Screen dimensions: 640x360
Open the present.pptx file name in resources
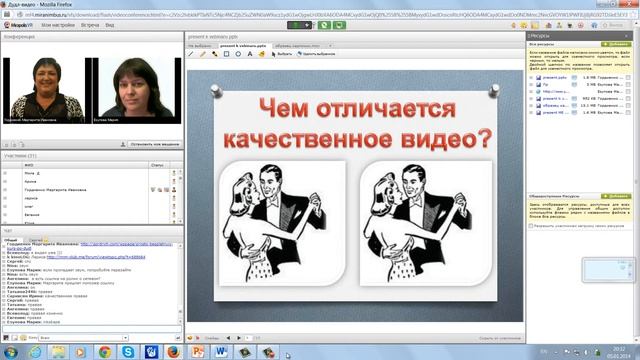coord(554,78)
